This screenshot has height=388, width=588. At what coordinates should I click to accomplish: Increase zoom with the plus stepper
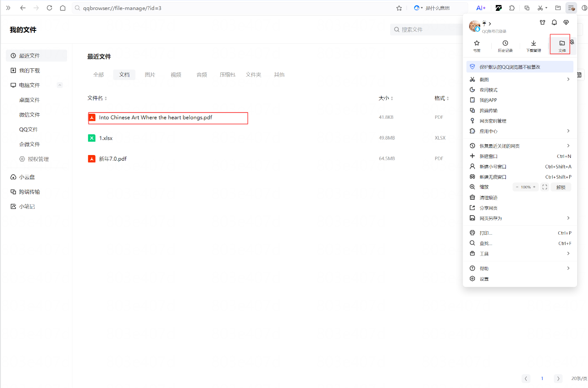(x=534, y=187)
